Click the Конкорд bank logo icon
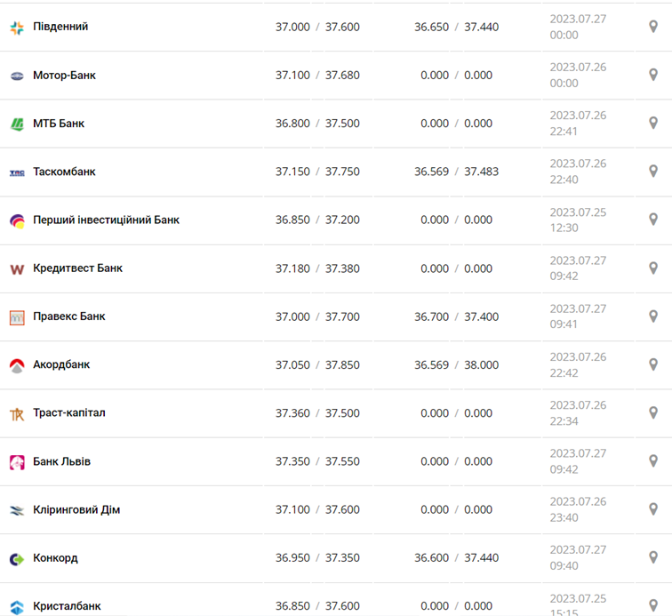This screenshot has height=616, width=672. point(17,558)
